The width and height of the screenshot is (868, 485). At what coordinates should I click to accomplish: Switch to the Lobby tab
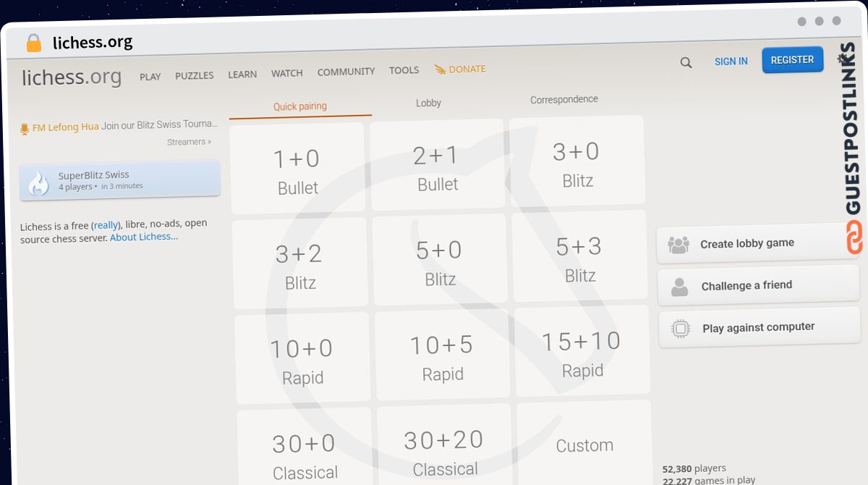point(428,103)
